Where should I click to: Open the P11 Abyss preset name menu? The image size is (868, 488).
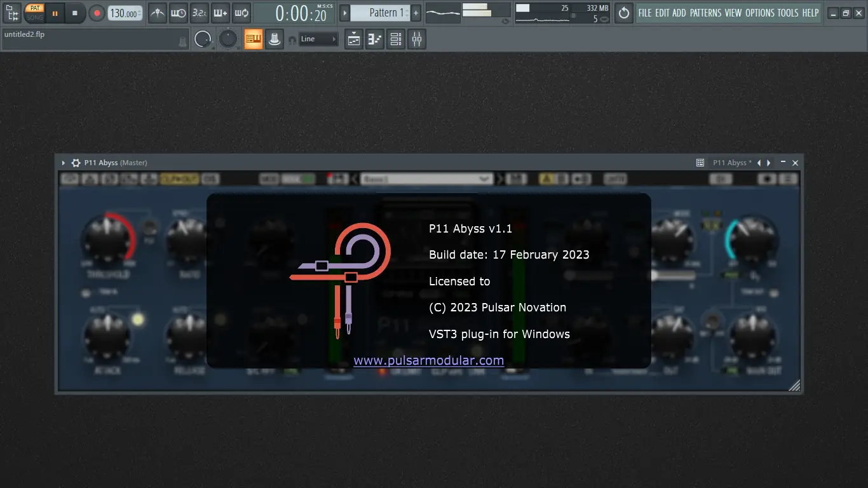coord(732,163)
